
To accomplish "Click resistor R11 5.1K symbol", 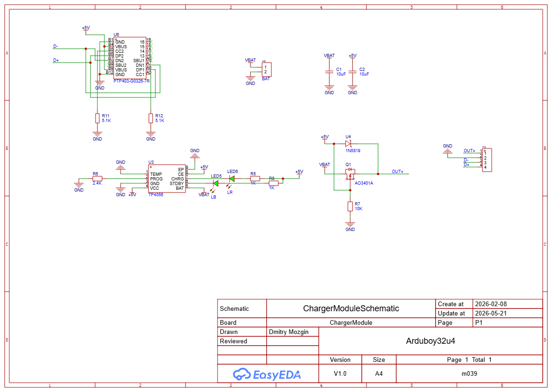I will tap(97, 118).
